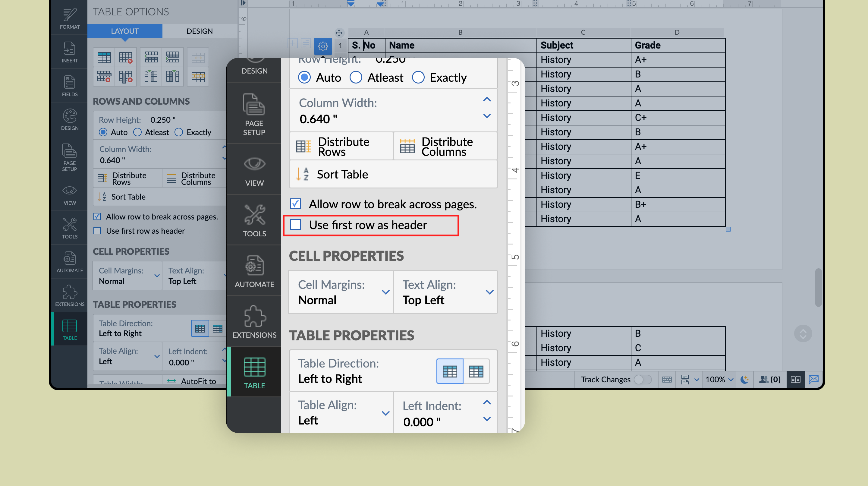Select the zoomed 'Exactly' row height radio button
868x486 pixels.
click(418, 77)
